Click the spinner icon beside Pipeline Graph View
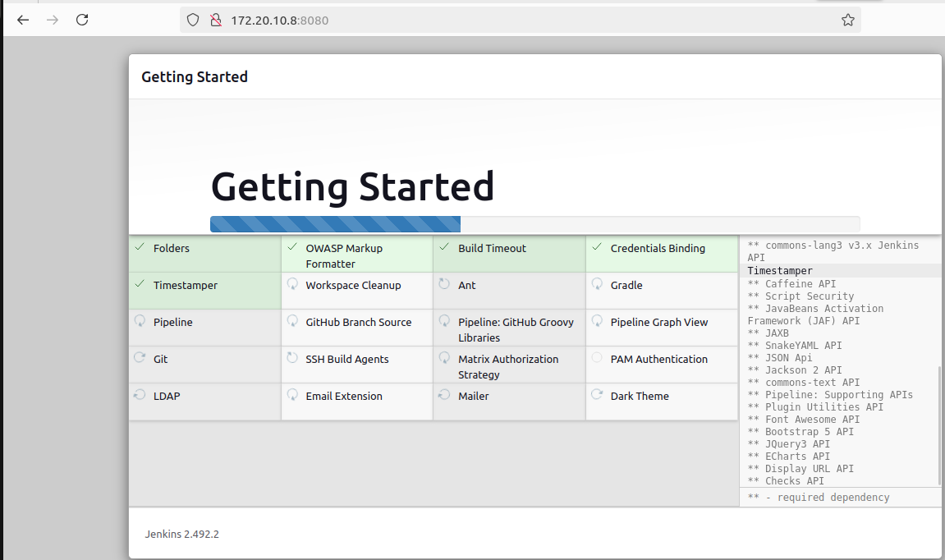This screenshot has height=560, width=945. pyautogui.click(x=597, y=321)
